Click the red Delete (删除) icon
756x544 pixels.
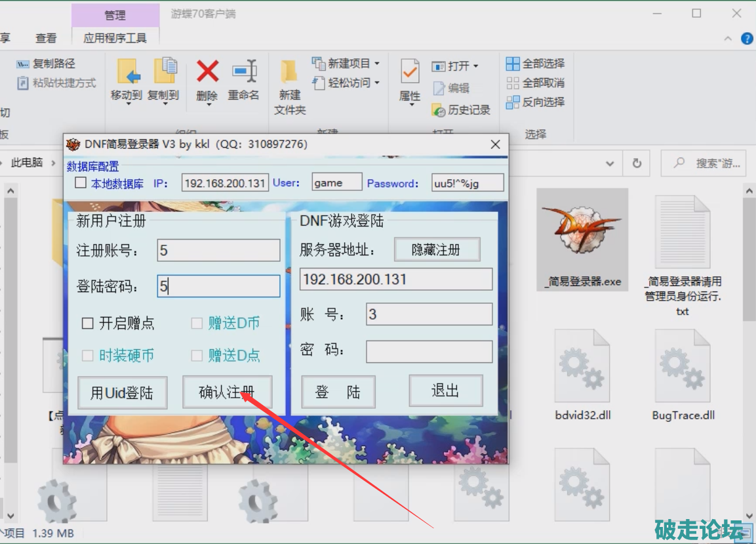(x=207, y=72)
